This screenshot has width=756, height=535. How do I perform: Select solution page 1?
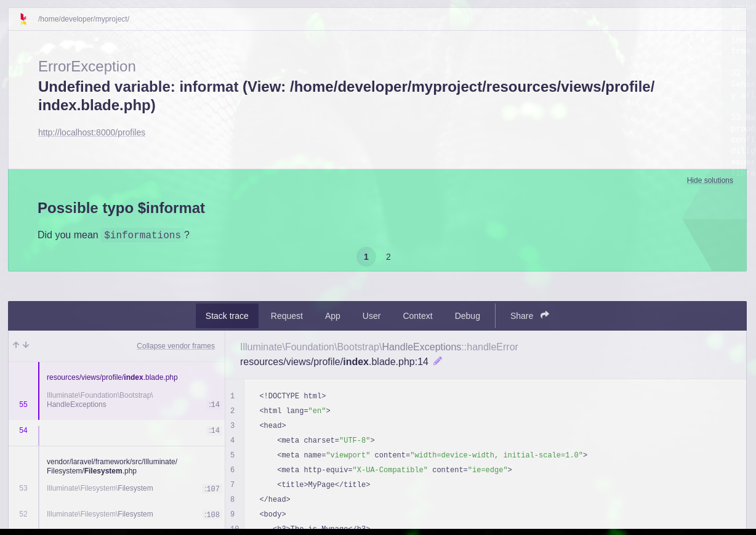point(366,257)
